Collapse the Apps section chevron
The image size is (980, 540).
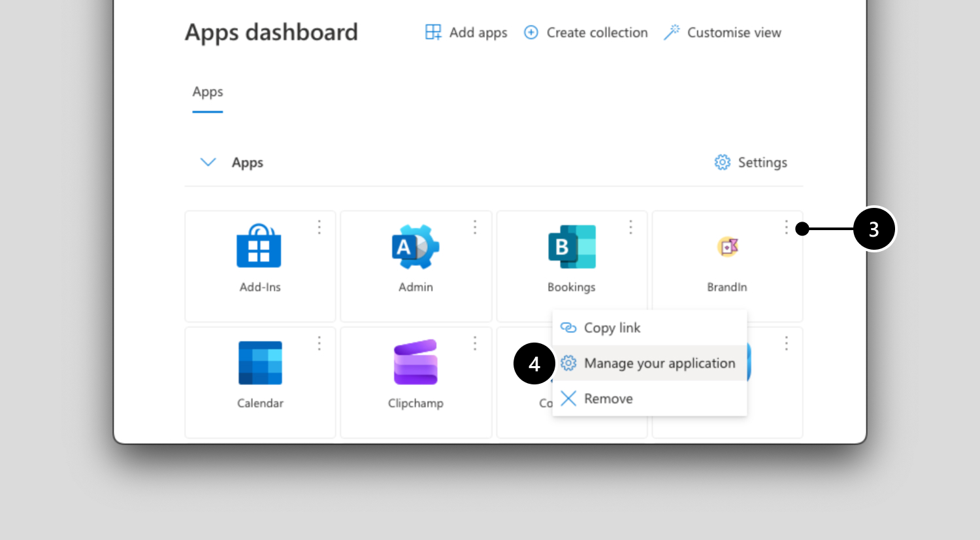208,162
